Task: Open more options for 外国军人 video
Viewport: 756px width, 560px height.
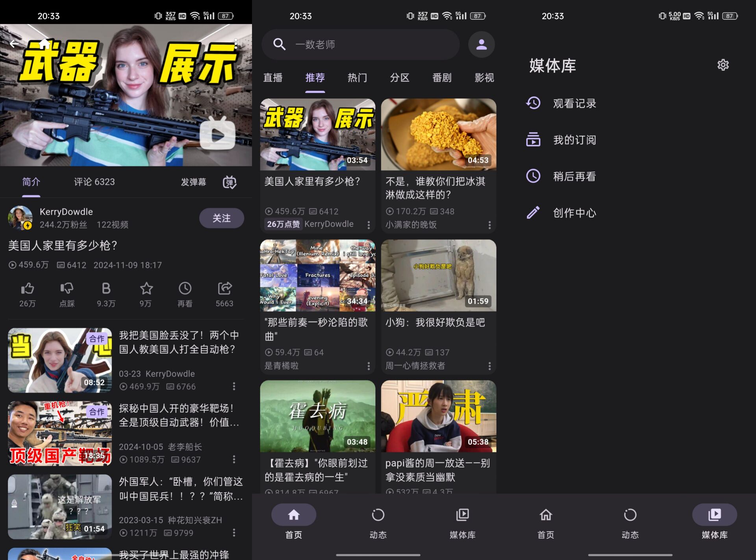Action: click(x=234, y=532)
